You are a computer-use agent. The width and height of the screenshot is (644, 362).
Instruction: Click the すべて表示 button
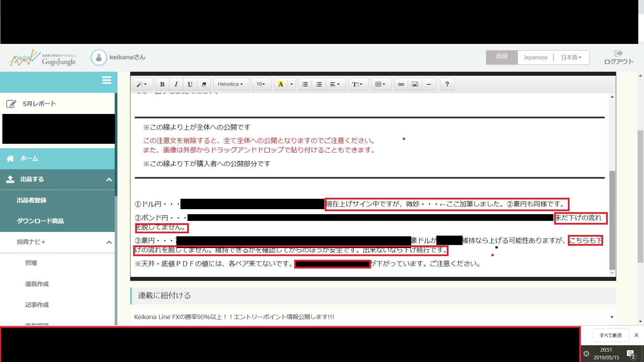pyautogui.click(x=610, y=335)
